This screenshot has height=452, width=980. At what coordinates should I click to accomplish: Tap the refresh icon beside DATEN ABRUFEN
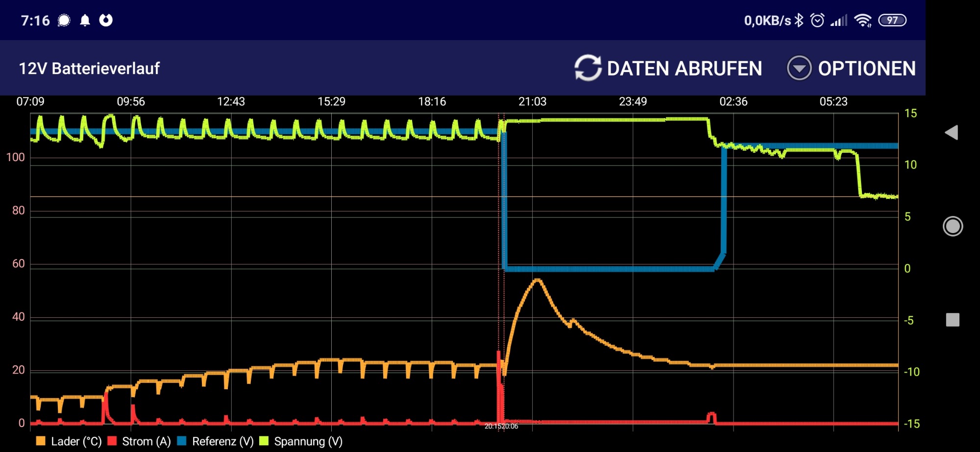point(588,68)
